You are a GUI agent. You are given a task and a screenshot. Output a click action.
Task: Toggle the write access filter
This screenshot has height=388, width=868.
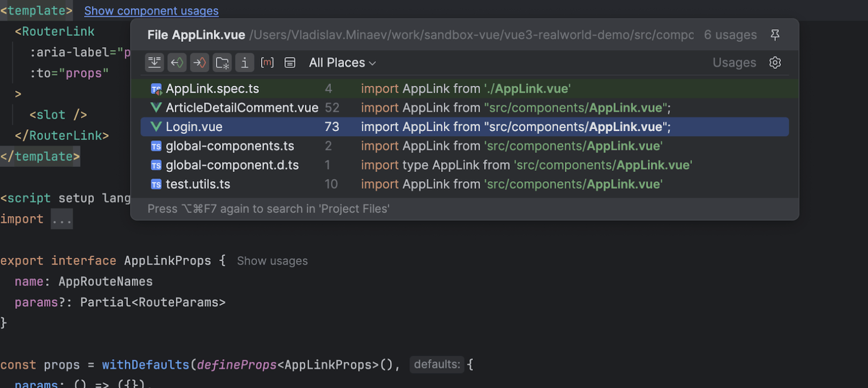[x=199, y=63]
